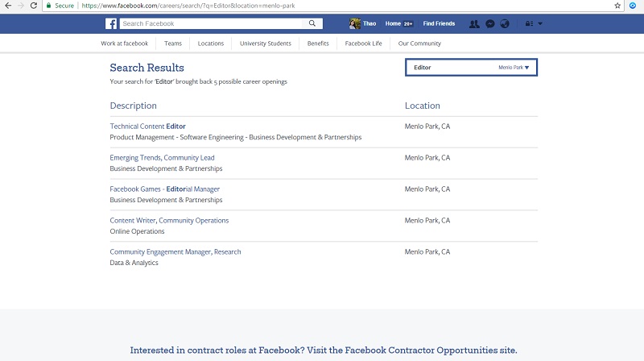Click the browser back arrow
The height and width of the screenshot is (361, 644).
8,6
